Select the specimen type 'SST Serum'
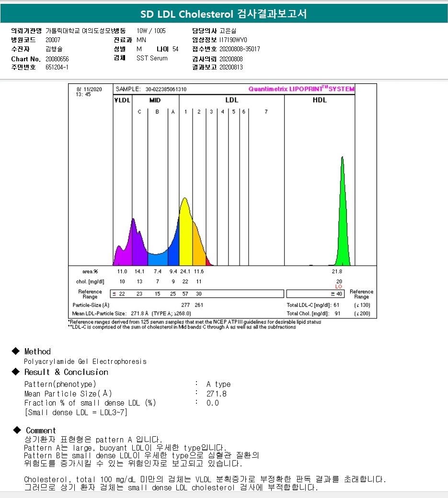448x498 pixels. point(152,58)
